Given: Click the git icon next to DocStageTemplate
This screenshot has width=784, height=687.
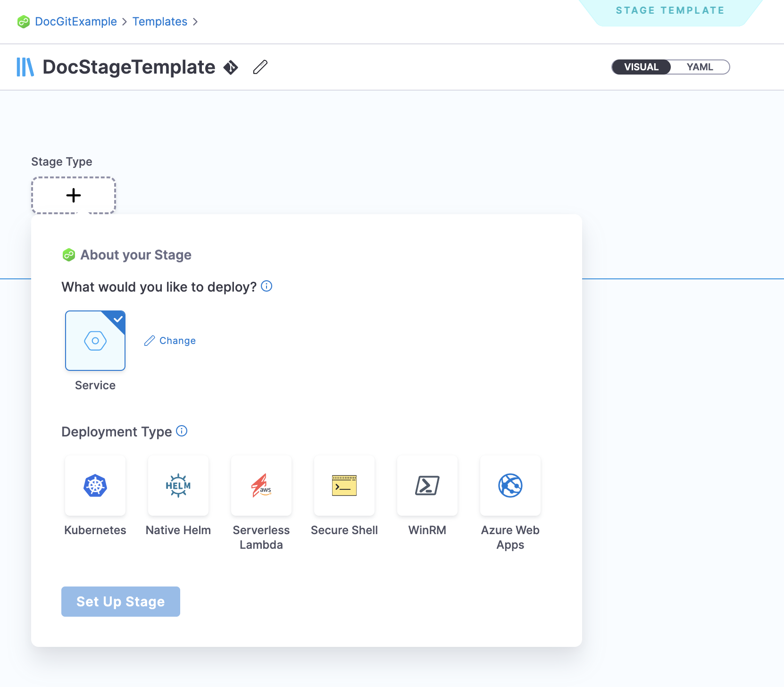Looking at the screenshot, I should pos(231,67).
